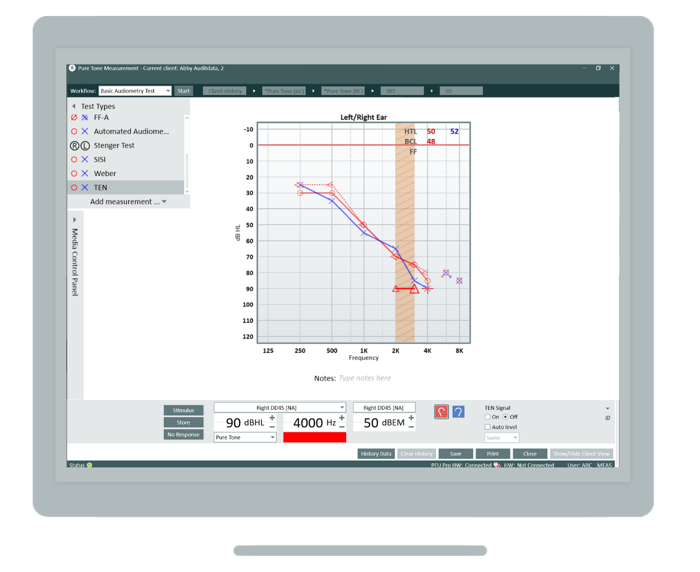Viewport: 700px width, 572px height.
Task: Select the blue left ear icon
Action: pos(458,411)
